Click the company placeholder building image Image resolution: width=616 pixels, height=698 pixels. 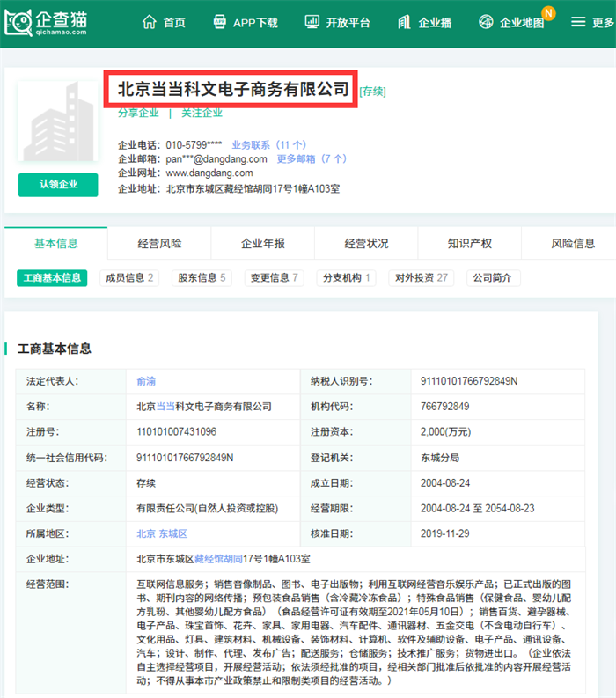[58, 121]
